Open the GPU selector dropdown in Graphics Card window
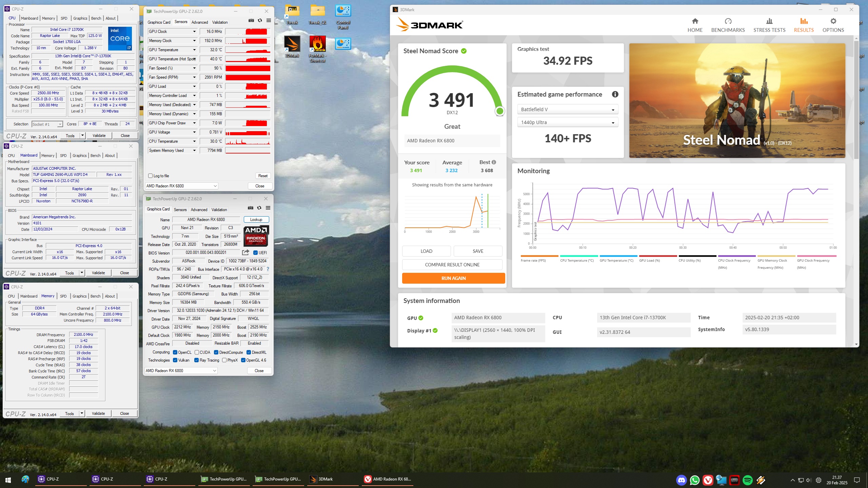 point(181,371)
